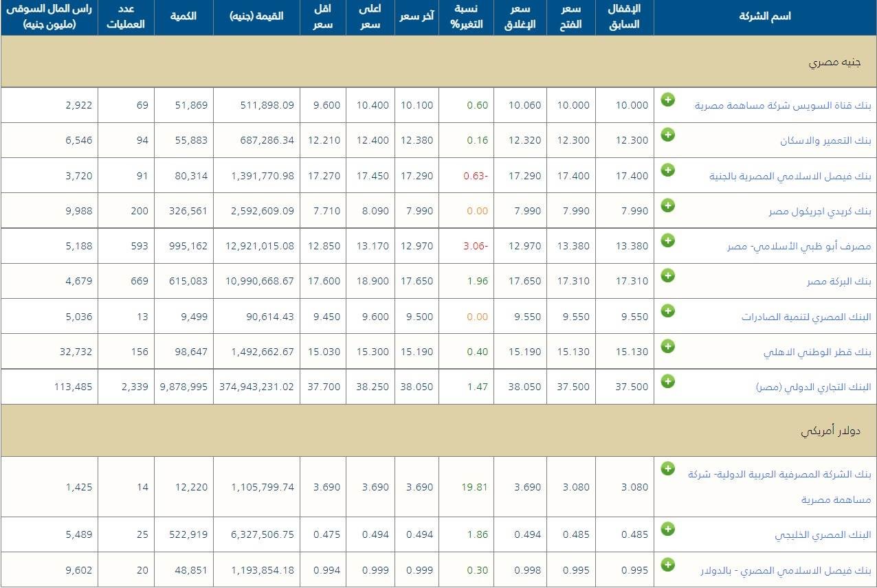Image resolution: width=877 pixels, height=588 pixels.
Task: Click quantity cell 326,561
Action: click(188, 212)
